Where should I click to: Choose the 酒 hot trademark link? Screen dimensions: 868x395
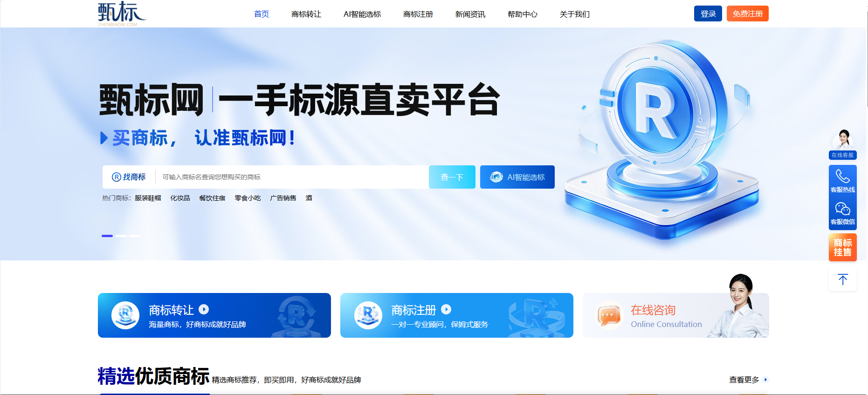(309, 198)
